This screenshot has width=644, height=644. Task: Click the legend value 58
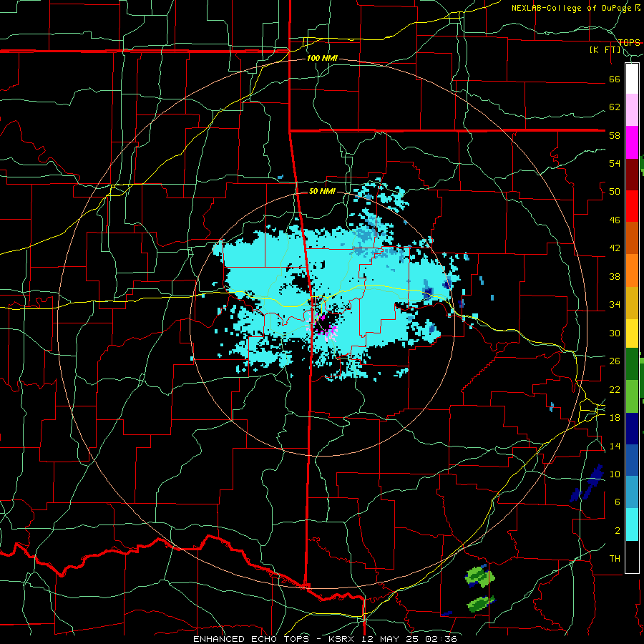point(615,135)
